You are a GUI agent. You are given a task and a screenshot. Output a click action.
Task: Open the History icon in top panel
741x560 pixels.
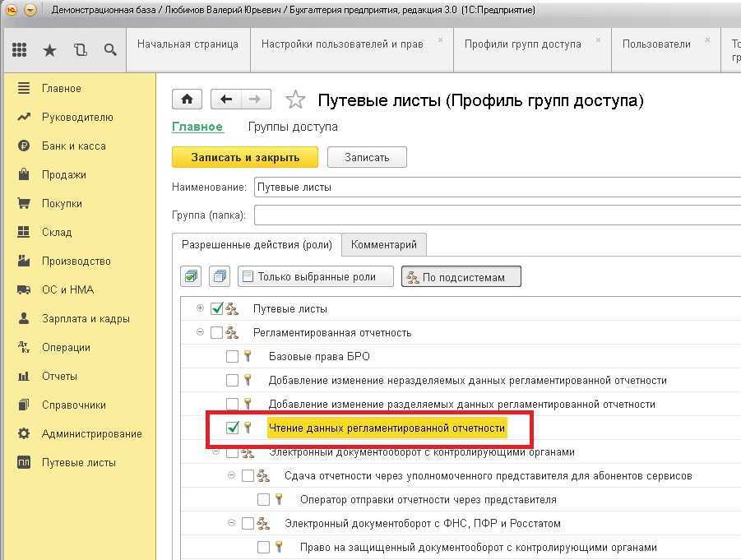pos(81,49)
